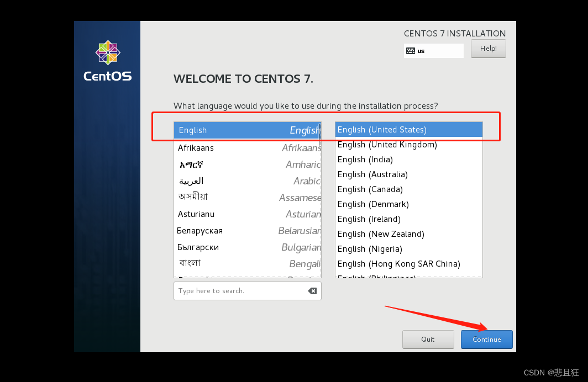Select Arabic language row

(x=247, y=181)
